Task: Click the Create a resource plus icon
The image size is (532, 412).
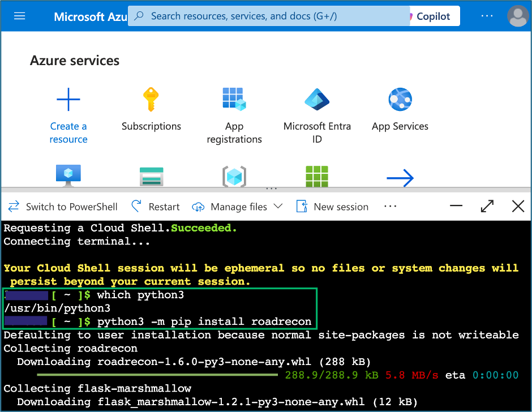Action: (68, 100)
